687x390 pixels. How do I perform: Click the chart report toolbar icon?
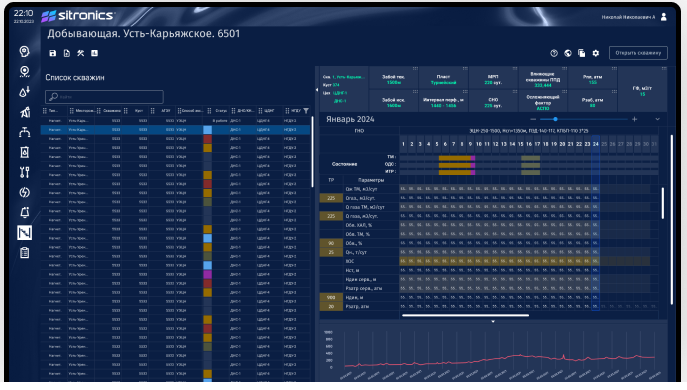tap(94, 53)
